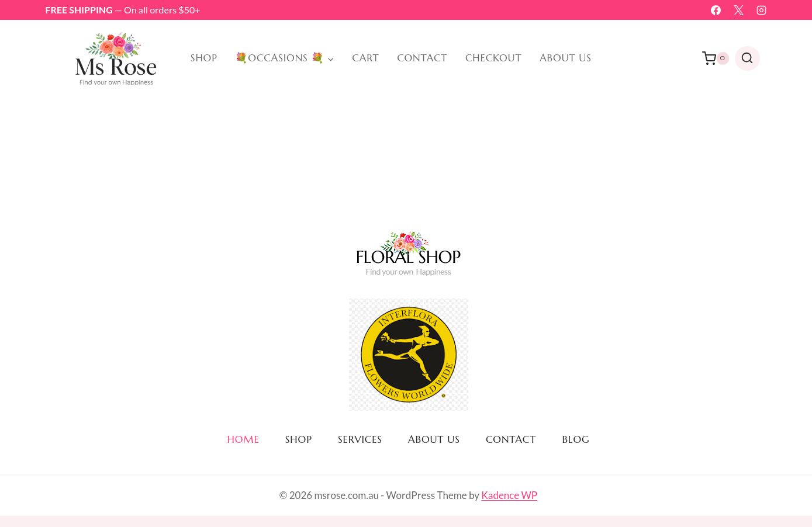Go to Cart in header navigation
812x527 pixels.
pos(365,58)
